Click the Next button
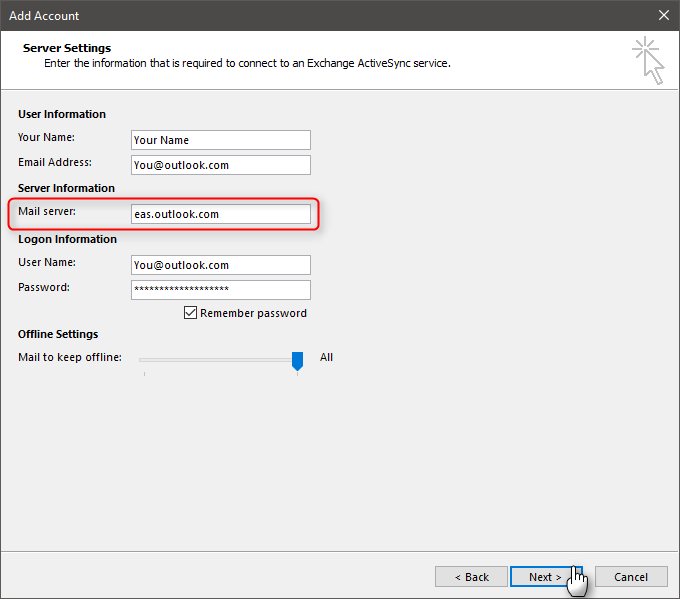 546,576
